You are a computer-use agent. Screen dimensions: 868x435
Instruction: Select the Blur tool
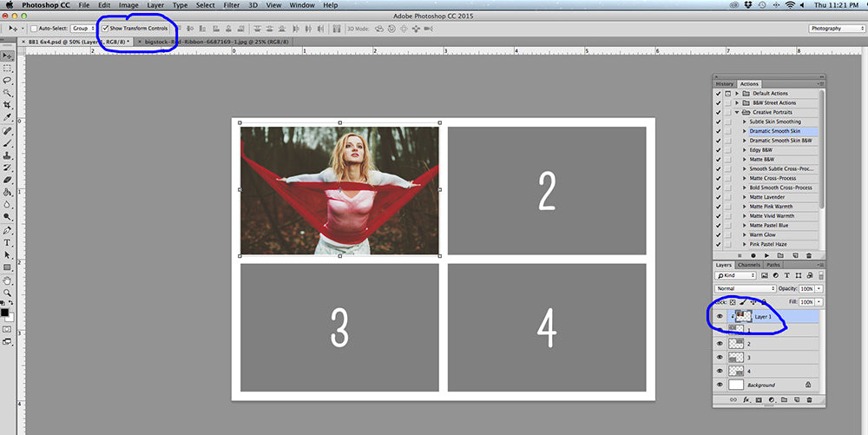(x=7, y=204)
